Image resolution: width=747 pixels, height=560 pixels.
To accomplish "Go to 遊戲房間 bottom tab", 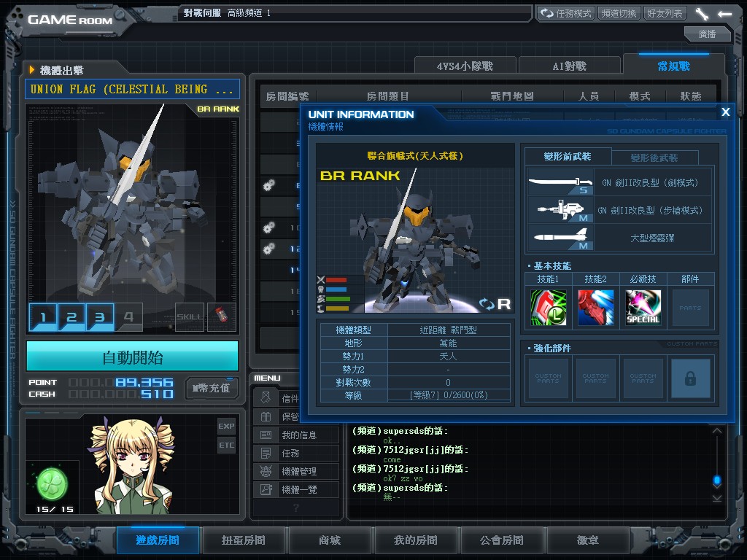I will coord(158,540).
